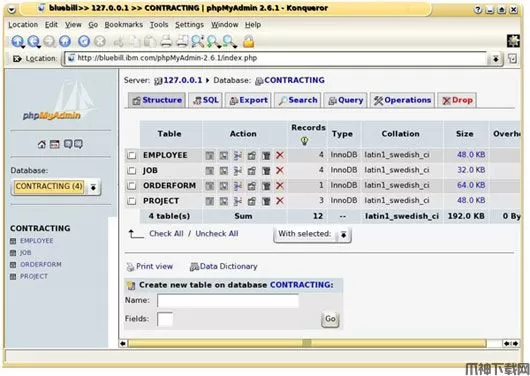Tick the PROJECT table checkbox
This screenshot has width=530, height=376.
[x=131, y=201]
